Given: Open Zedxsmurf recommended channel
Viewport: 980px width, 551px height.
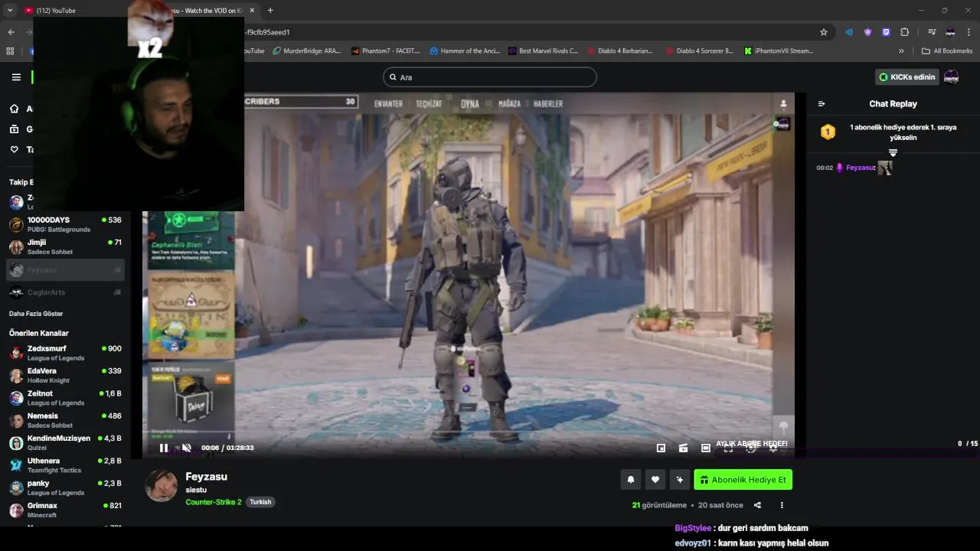Looking at the screenshot, I should click(66, 353).
